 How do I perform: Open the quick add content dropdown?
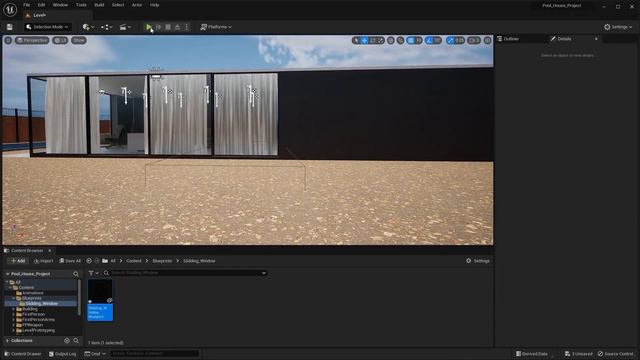88,27
